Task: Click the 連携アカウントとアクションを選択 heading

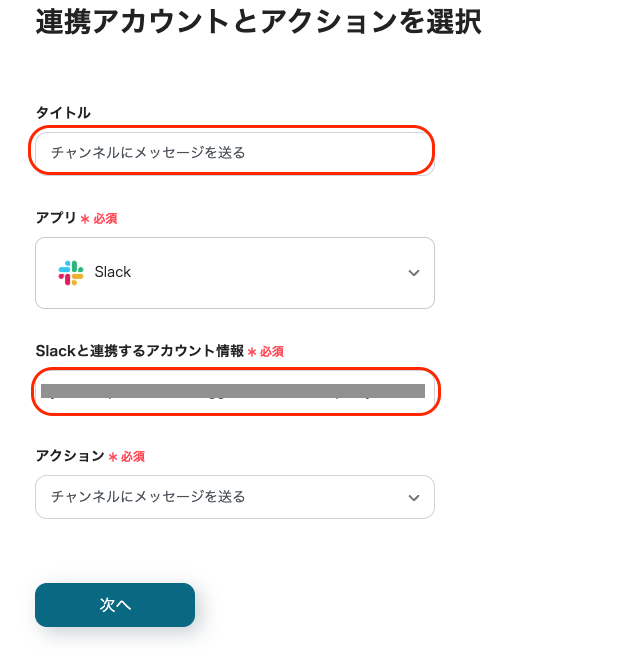Action: click(258, 23)
